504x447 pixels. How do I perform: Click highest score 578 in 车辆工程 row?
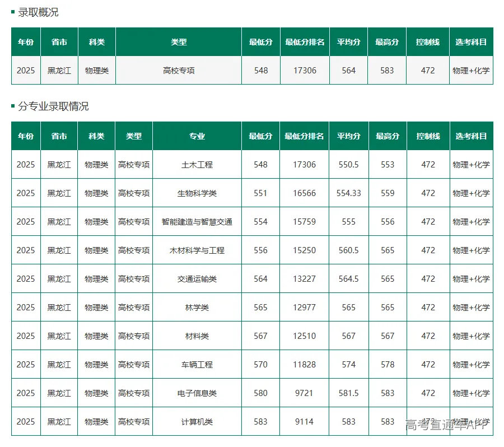(x=388, y=365)
